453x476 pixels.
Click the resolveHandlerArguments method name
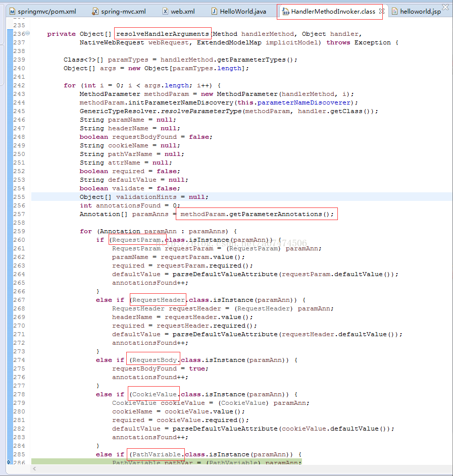pyautogui.click(x=163, y=34)
